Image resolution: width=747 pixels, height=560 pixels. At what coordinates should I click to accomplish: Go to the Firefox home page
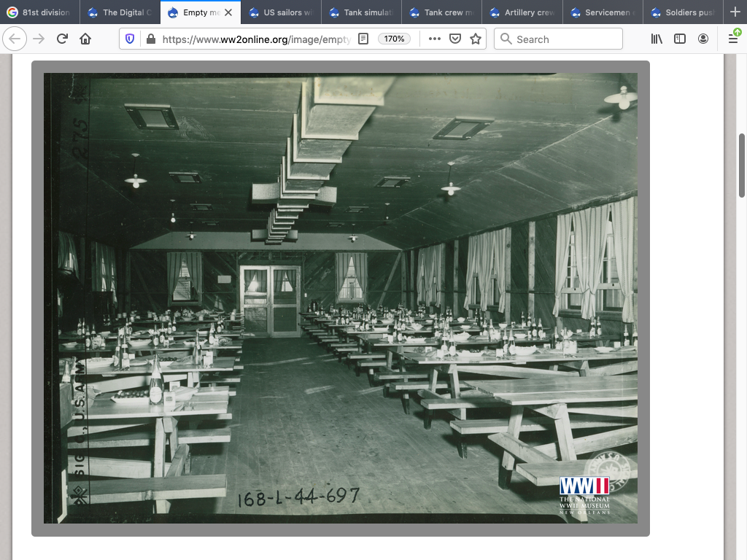85,39
